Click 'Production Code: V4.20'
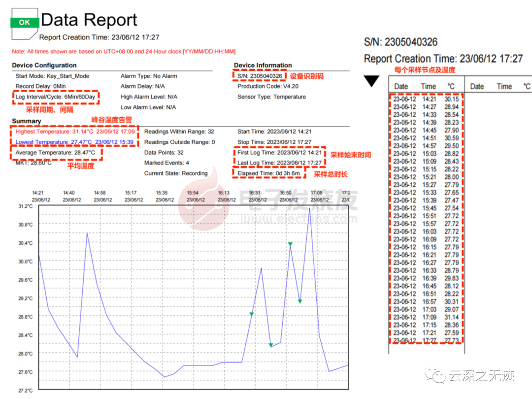The image size is (532, 399). click(268, 86)
